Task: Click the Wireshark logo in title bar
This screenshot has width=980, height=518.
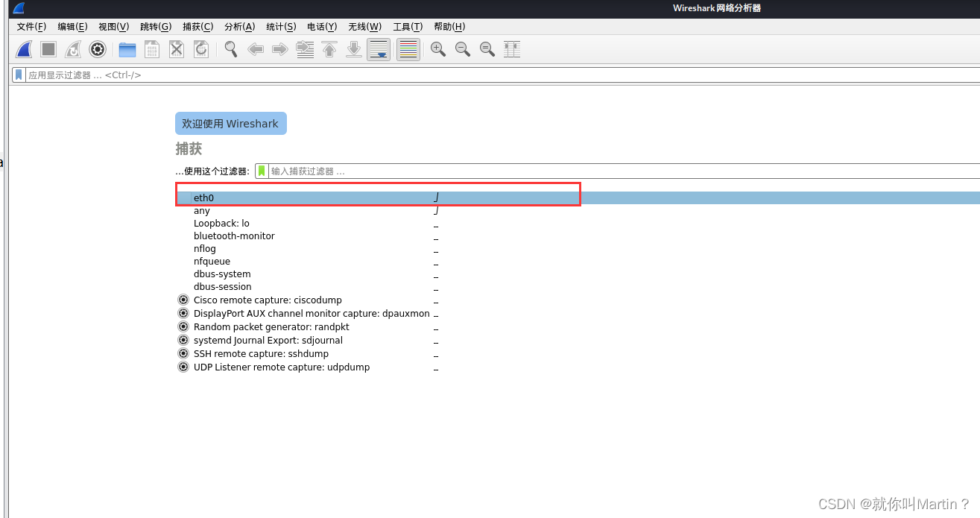Action: tap(19, 8)
